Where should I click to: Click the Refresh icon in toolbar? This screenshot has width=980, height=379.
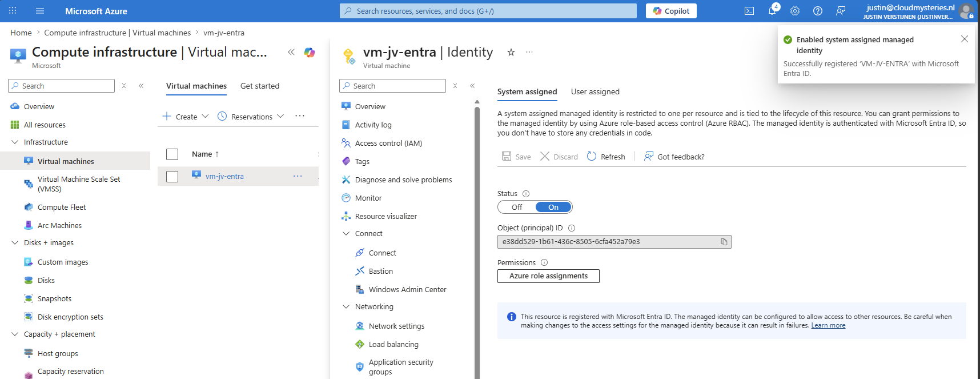(x=592, y=157)
